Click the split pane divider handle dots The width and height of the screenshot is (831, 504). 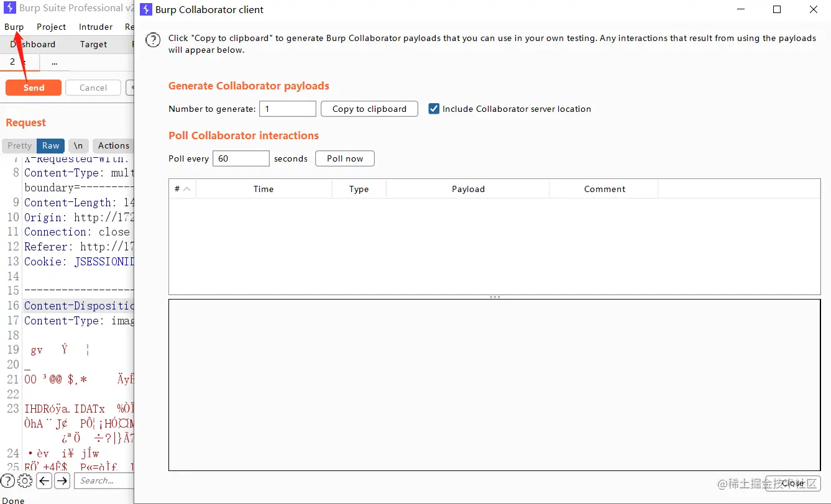coord(495,296)
